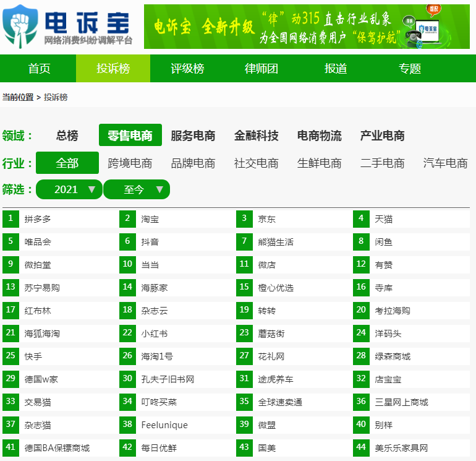The image size is (476, 461).
Task: Open the 2021 year dropdown
Action: 69,189
